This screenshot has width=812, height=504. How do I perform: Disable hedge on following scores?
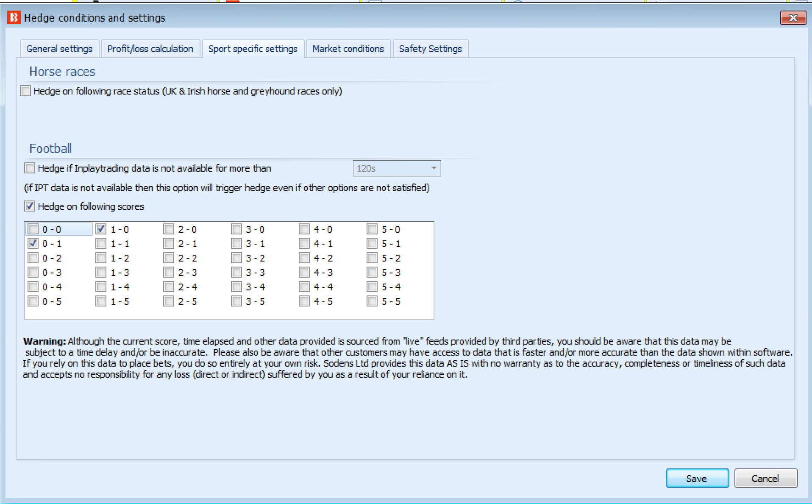point(29,206)
